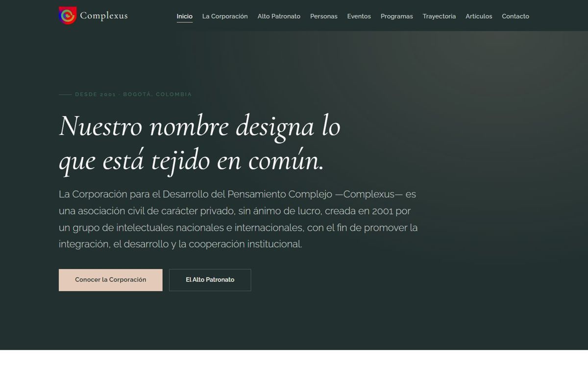Select the 'Desde 2001 · Bogotá, Colombia' tagline
Screen dimensions: 588x368
[x=133, y=94]
